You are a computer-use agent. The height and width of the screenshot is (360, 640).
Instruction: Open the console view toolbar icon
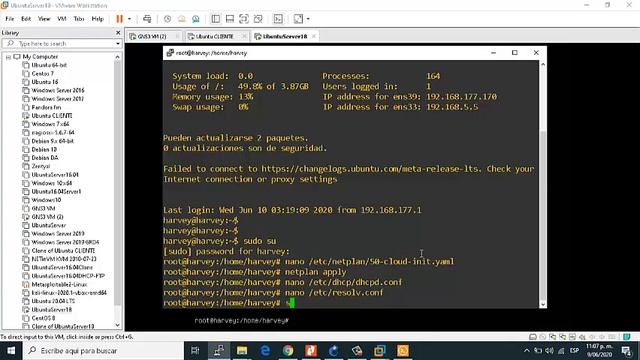click(x=278, y=19)
